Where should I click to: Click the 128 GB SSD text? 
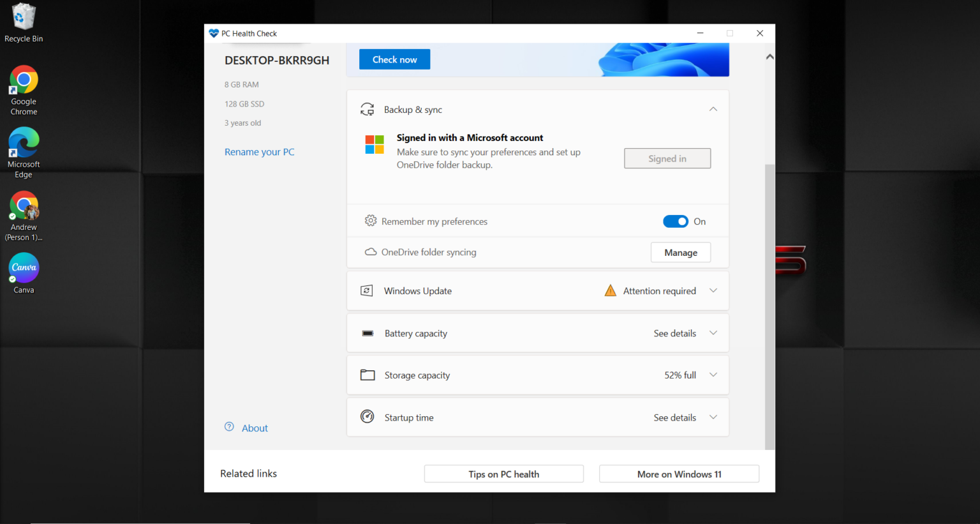click(x=244, y=103)
